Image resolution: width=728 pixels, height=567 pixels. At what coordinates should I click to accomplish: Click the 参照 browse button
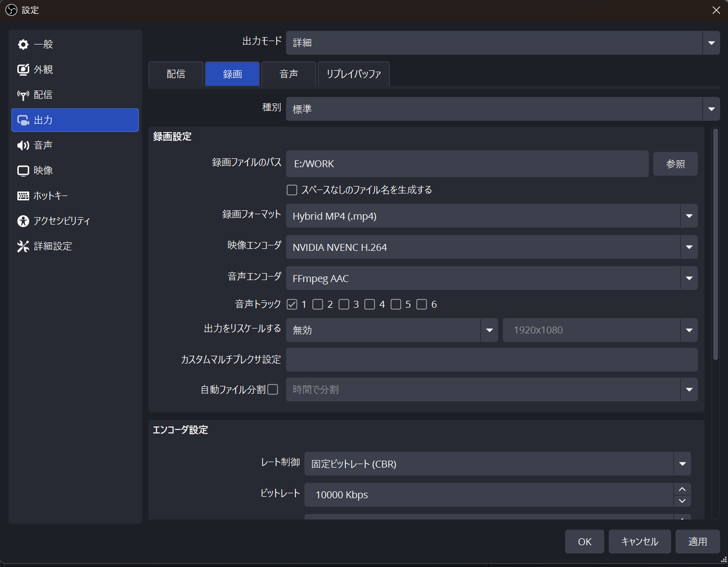pyautogui.click(x=675, y=164)
